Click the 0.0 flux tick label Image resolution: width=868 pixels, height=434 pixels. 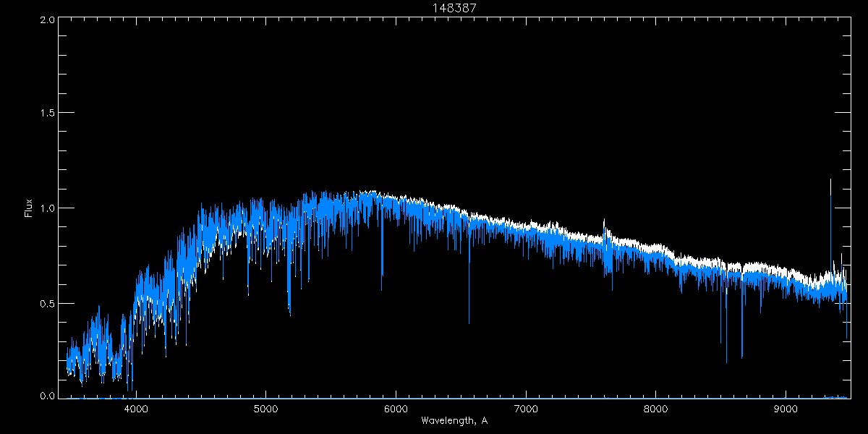coord(46,396)
